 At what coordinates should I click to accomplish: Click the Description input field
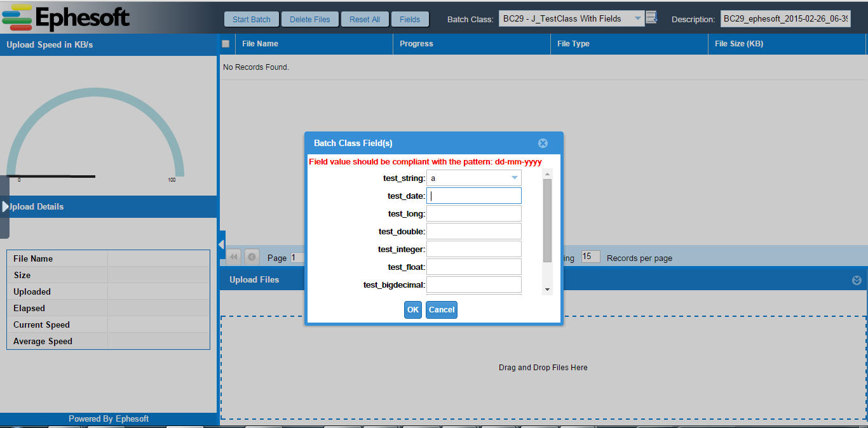point(785,18)
